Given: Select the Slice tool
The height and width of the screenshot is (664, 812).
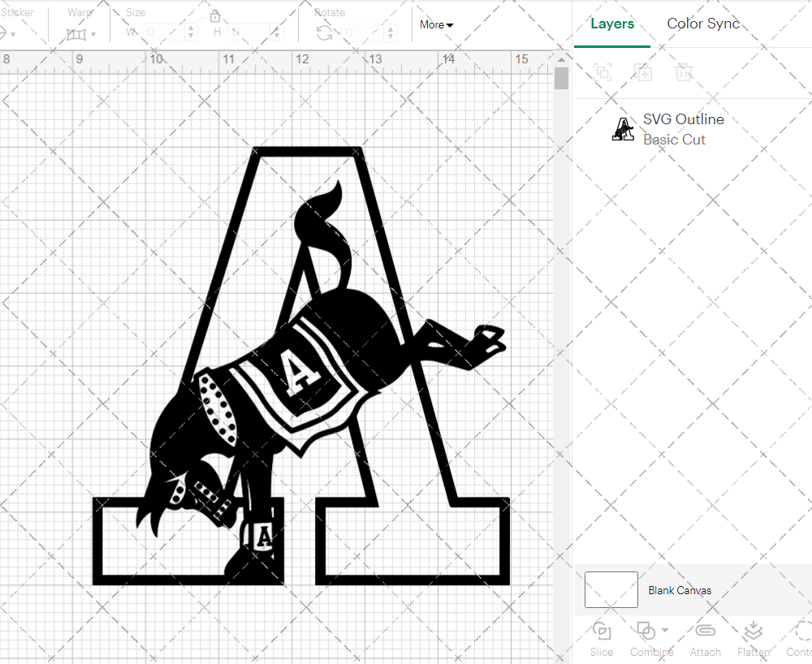Looking at the screenshot, I should pos(601,639).
